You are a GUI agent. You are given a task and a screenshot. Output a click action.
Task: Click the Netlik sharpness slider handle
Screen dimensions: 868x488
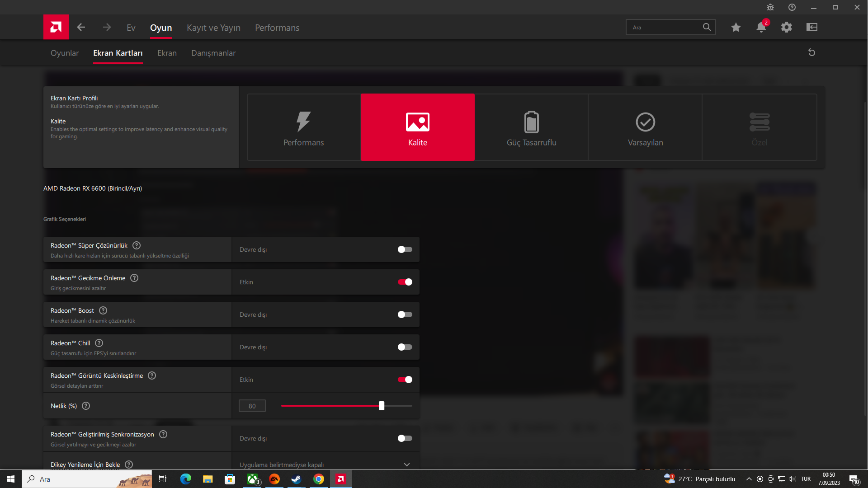[x=382, y=406]
